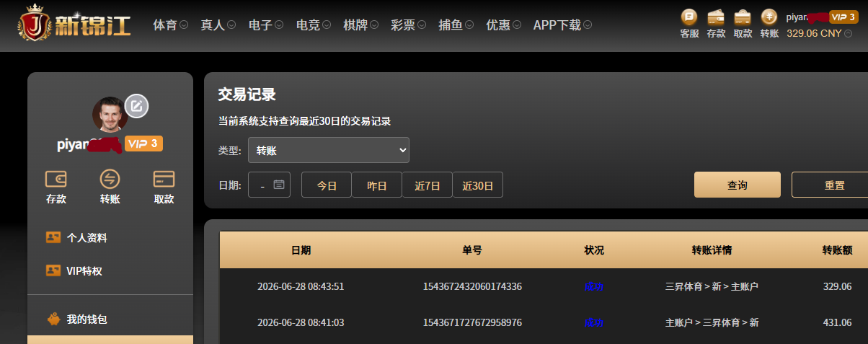Click the edit profile pencil icon

[136, 105]
